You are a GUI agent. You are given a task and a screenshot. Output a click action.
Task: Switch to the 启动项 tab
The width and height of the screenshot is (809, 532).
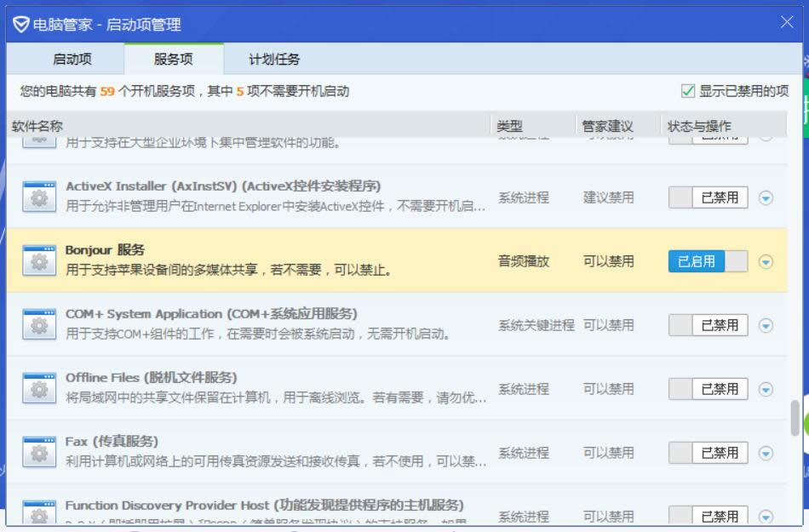pos(72,60)
